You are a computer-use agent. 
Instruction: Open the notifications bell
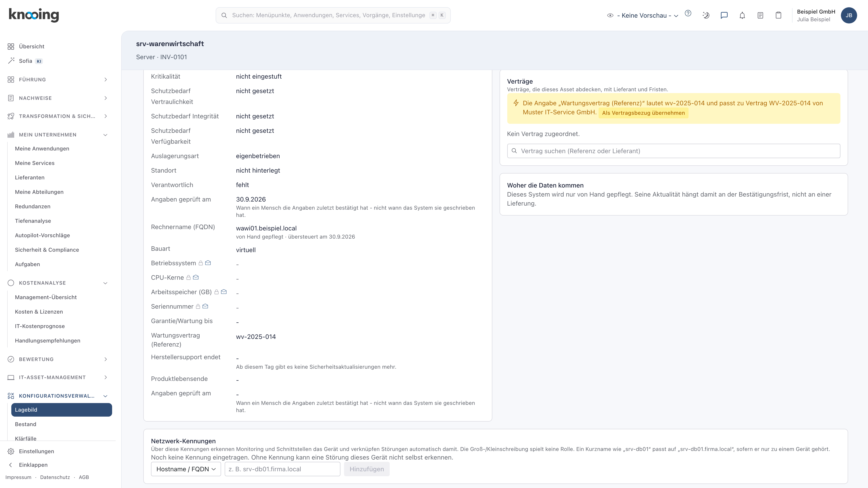click(742, 15)
